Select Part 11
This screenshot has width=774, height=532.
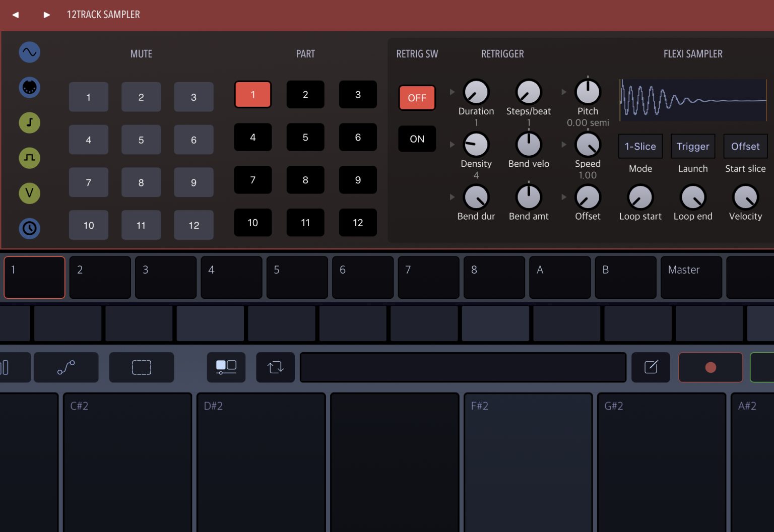pos(305,223)
